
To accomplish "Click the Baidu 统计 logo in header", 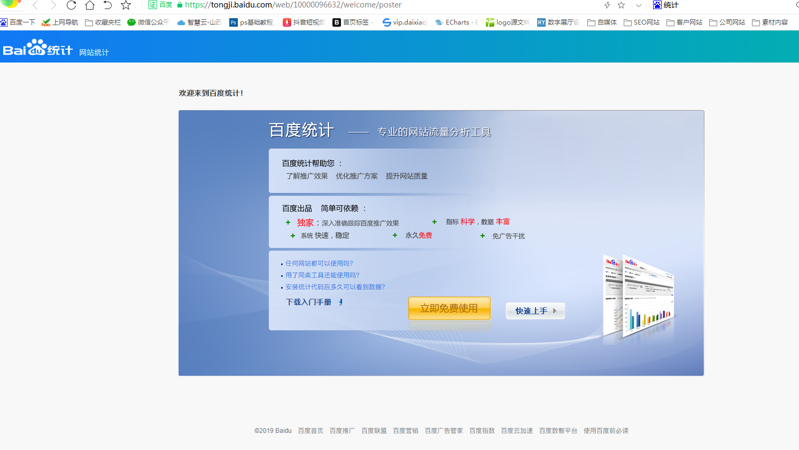I will coord(38,48).
